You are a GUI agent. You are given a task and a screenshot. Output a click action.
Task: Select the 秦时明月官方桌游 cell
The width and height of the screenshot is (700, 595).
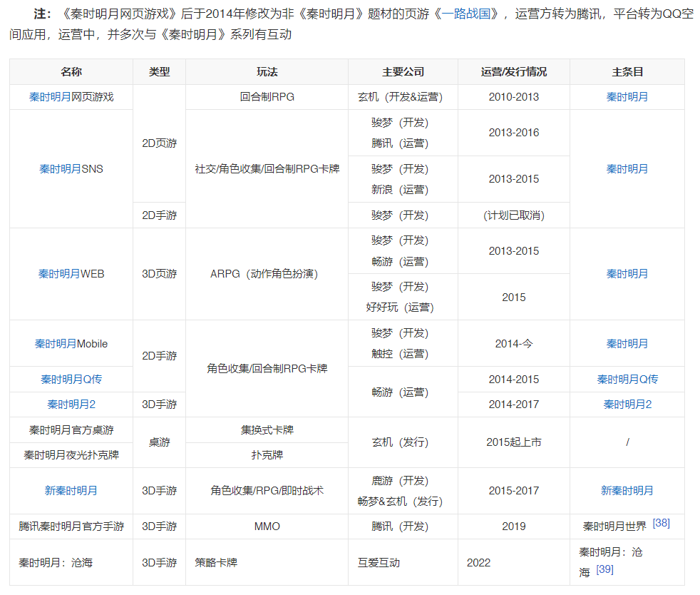click(x=71, y=430)
